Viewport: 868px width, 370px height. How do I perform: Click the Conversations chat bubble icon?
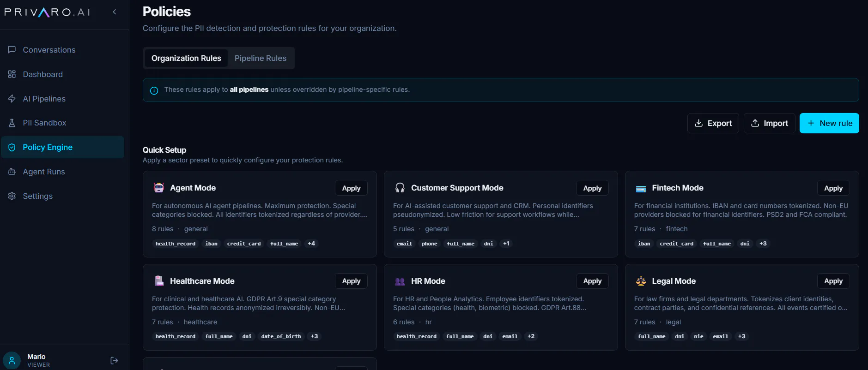tap(12, 50)
